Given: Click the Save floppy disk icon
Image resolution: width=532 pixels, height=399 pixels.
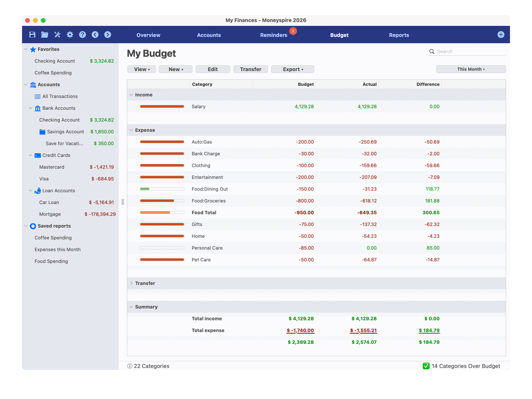Looking at the screenshot, I should pyautogui.click(x=32, y=35).
